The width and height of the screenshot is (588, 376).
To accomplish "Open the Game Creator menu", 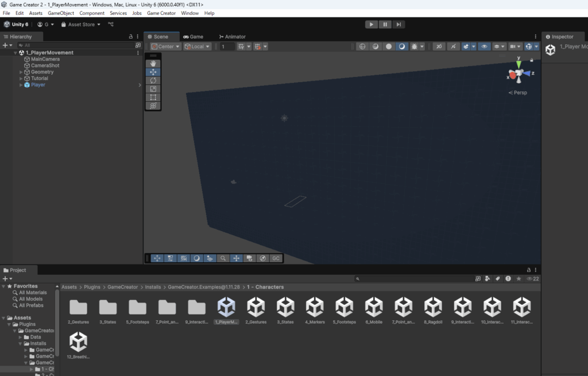I will (x=161, y=13).
